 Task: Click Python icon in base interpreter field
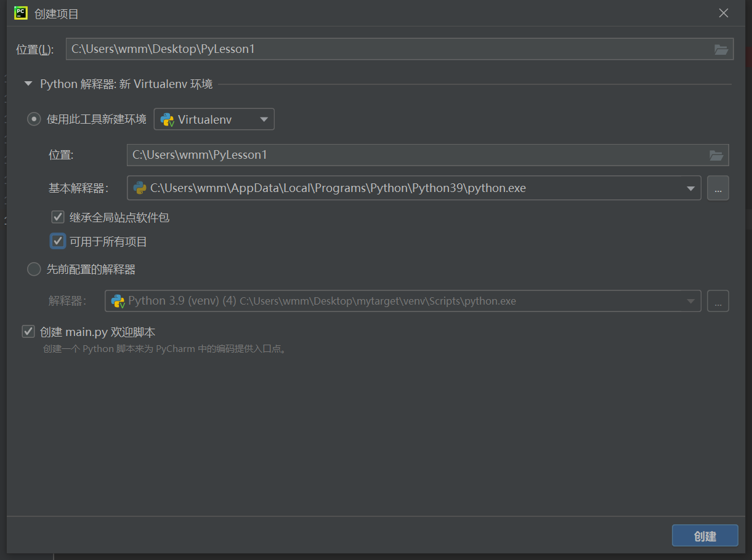(140, 188)
